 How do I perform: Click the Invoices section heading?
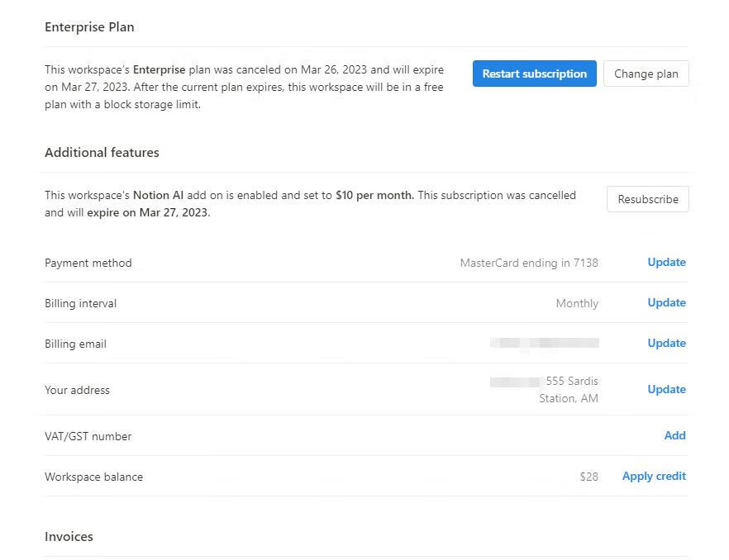(69, 537)
